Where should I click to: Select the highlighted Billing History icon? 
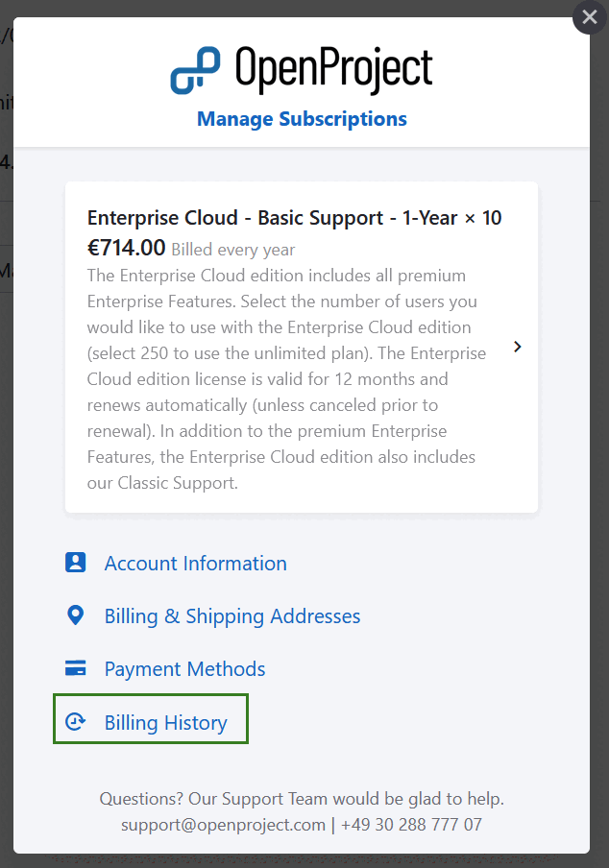click(76, 722)
